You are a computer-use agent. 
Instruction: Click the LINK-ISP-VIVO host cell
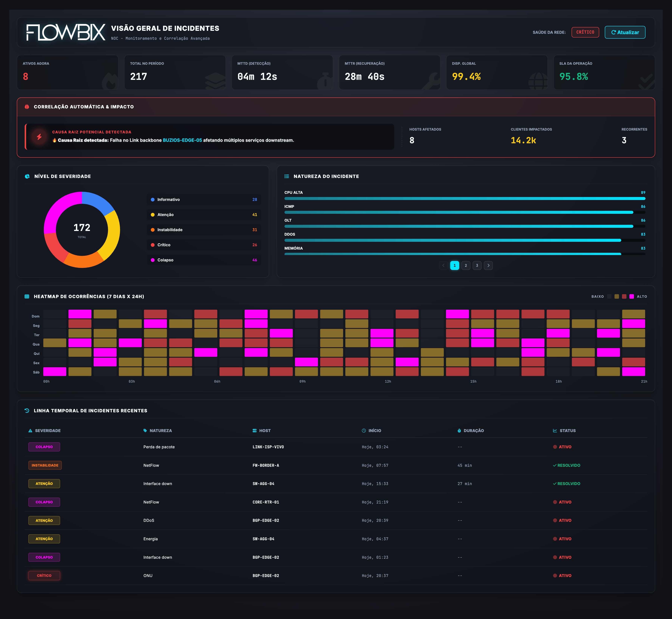(x=268, y=447)
